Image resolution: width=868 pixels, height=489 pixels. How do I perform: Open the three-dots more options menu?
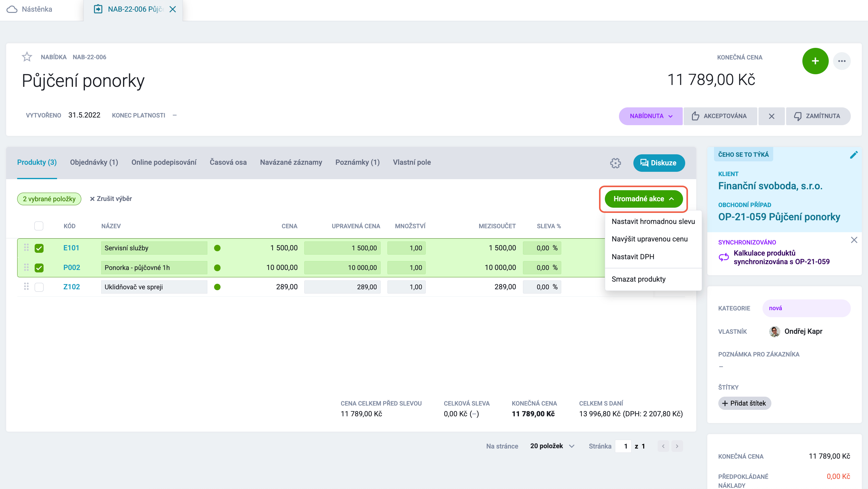(x=842, y=61)
